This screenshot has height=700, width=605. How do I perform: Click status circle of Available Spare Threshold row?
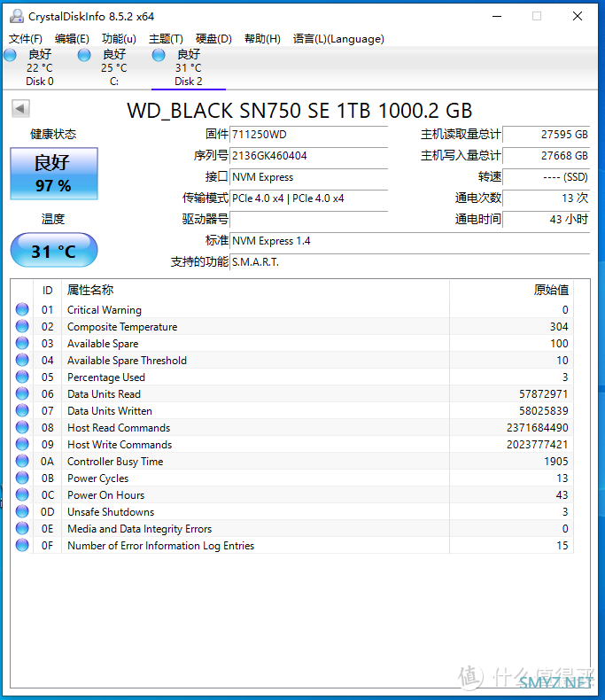(22, 360)
